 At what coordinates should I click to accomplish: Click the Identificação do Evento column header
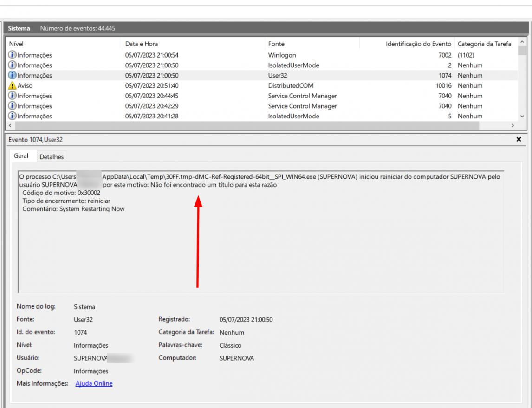point(418,45)
